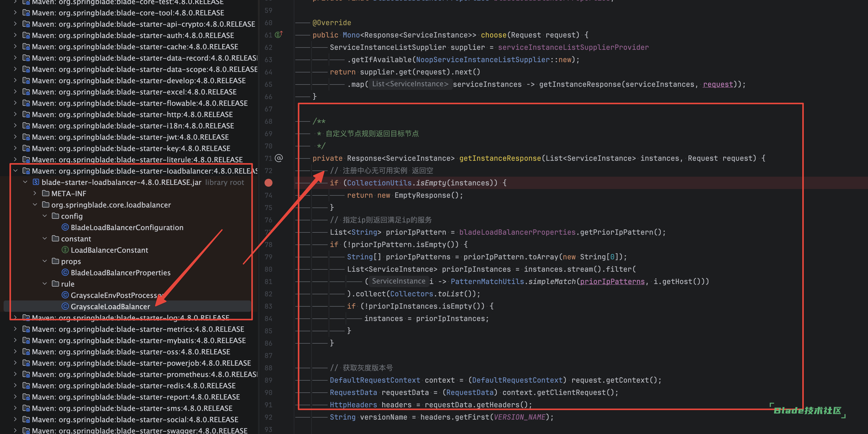868x434 pixels.
Task: Click line number 88 in the gutter
Action: tap(268, 368)
